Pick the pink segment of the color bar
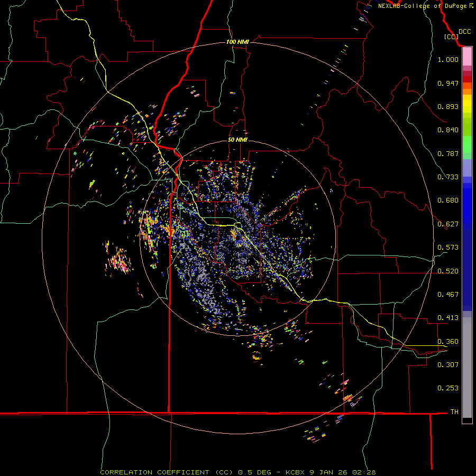 coord(467,57)
